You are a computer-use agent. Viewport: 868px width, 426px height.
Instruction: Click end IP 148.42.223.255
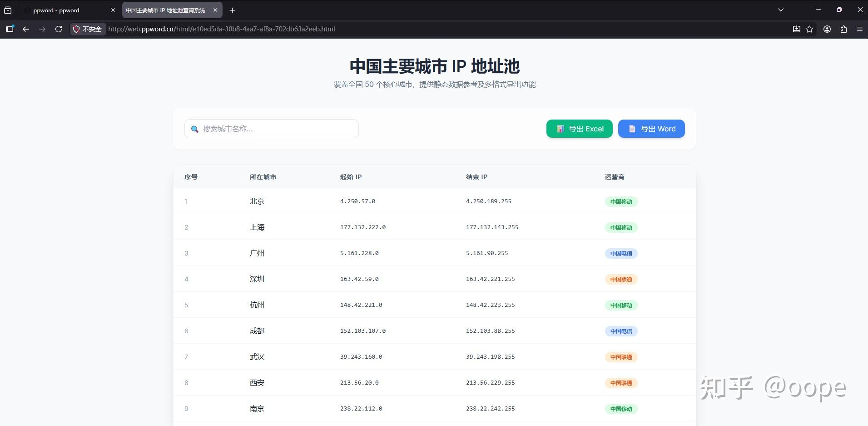pos(491,305)
